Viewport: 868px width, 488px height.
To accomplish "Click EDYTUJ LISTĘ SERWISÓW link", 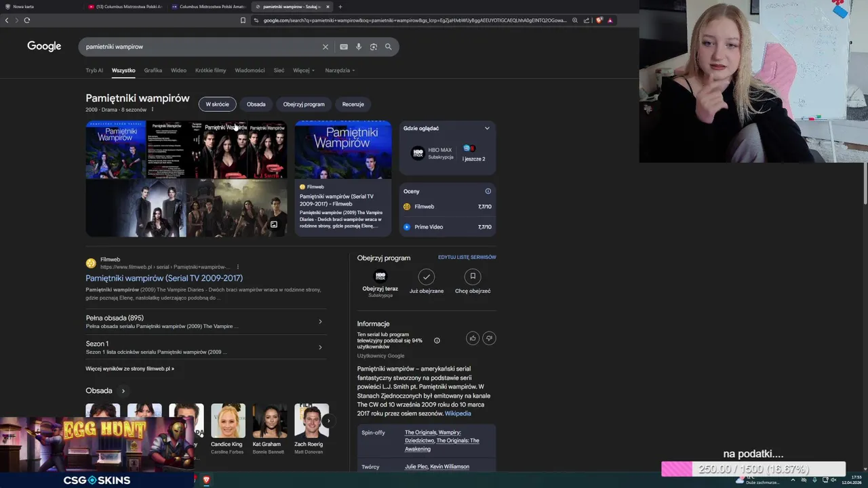I will pyautogui.click(x=467, y=258).
